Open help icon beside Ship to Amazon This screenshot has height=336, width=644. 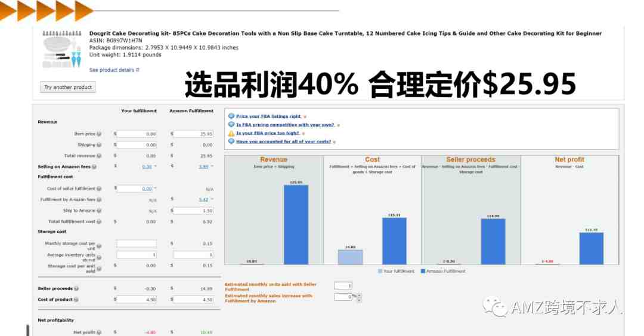[x=99, y=211]
